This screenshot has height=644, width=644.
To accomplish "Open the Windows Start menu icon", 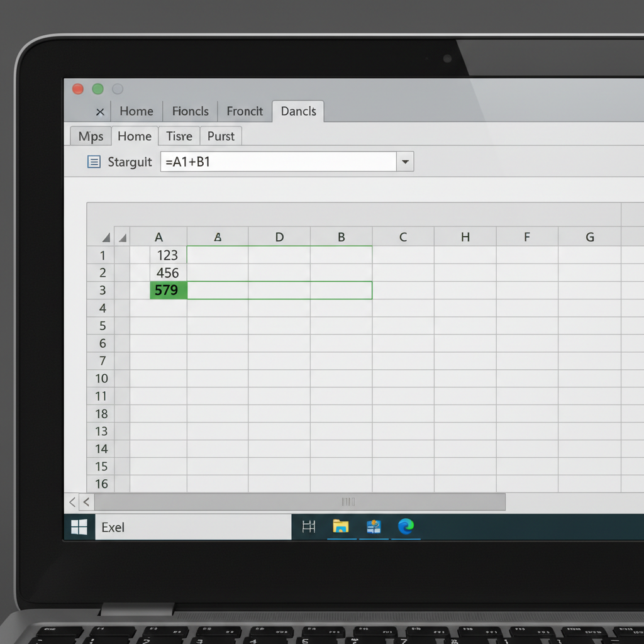I will (78, 527).
